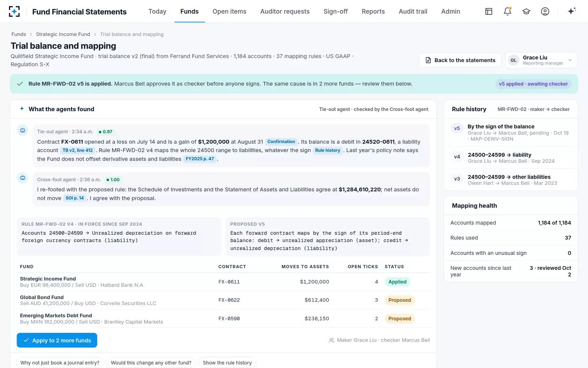This screenshot has height=368, width=588.
Task: Open the TB v2, line 412 citation
Action: (78, 150)
